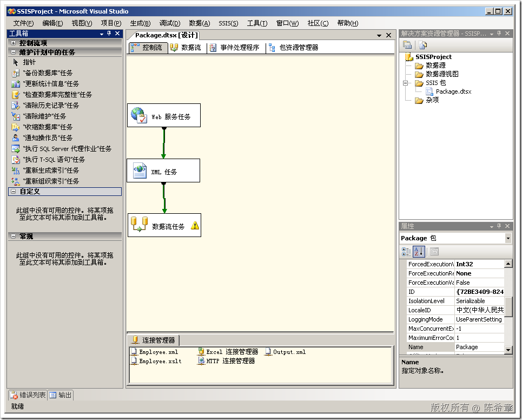Click the Alphabetical sort icon in Properties
522x420 pixels.
pos(419,252)
